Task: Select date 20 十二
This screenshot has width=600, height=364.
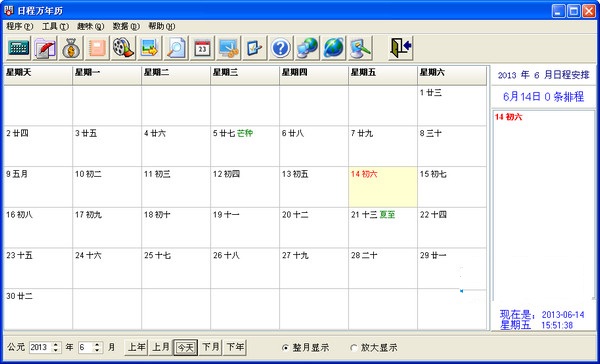Action: tap(314, 227)
